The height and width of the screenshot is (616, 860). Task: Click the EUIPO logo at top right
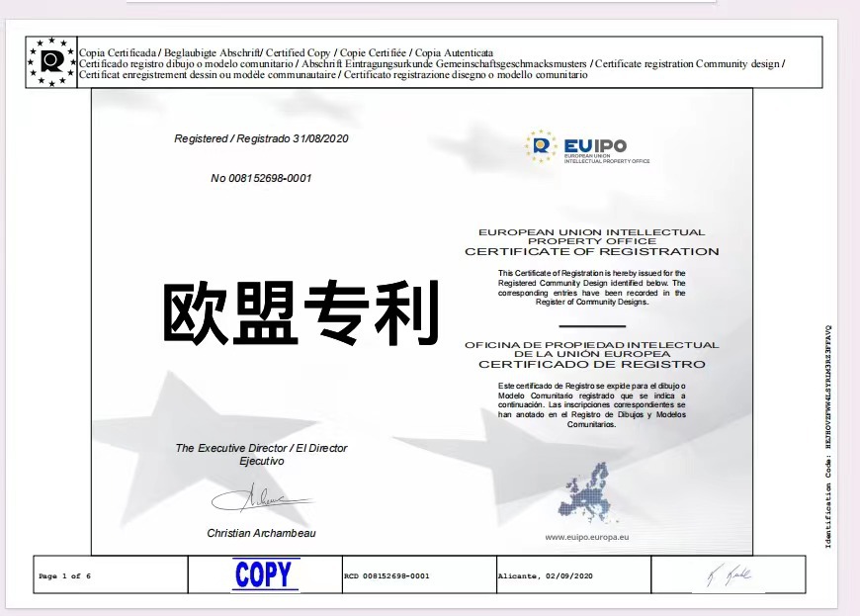587,146
